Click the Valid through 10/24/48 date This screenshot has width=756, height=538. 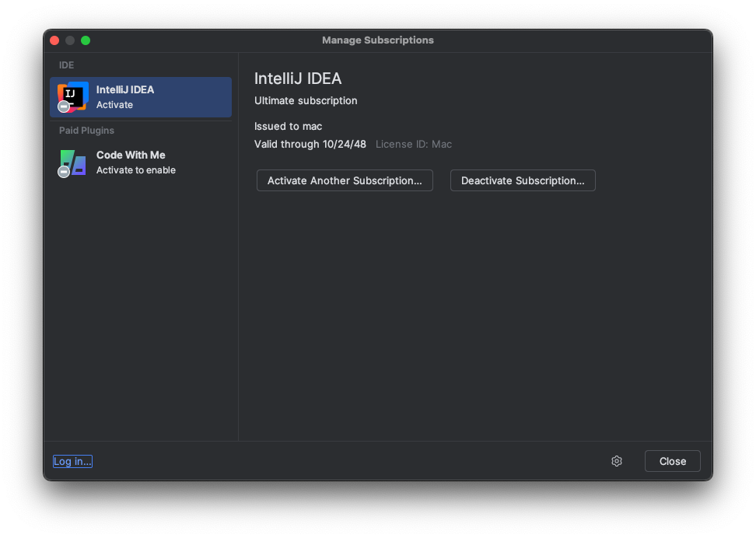click(310, 144)
